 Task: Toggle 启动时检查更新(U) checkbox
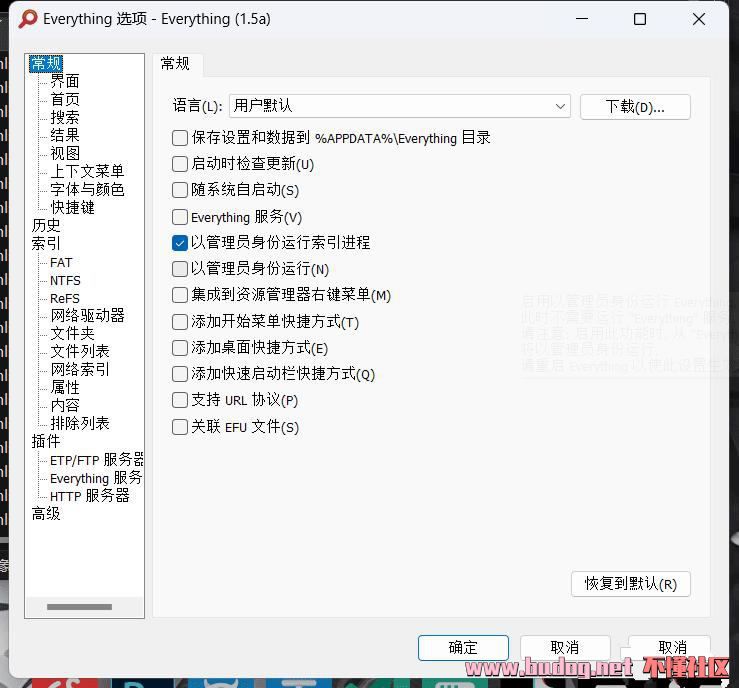[180, 164]
